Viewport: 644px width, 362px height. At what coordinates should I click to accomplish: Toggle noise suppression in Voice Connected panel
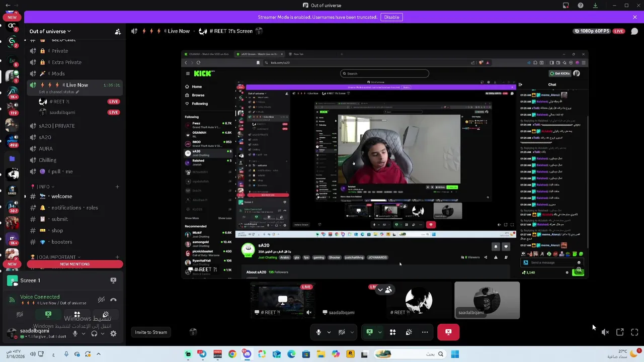[101, 300]
